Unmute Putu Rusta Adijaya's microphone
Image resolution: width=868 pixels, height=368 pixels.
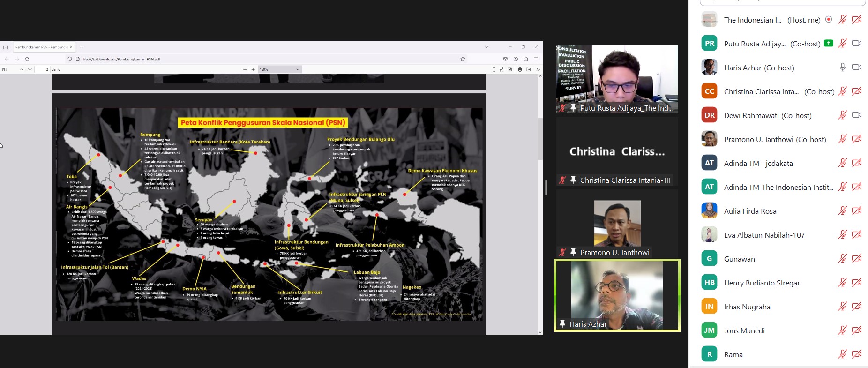(x=842, y=44)
